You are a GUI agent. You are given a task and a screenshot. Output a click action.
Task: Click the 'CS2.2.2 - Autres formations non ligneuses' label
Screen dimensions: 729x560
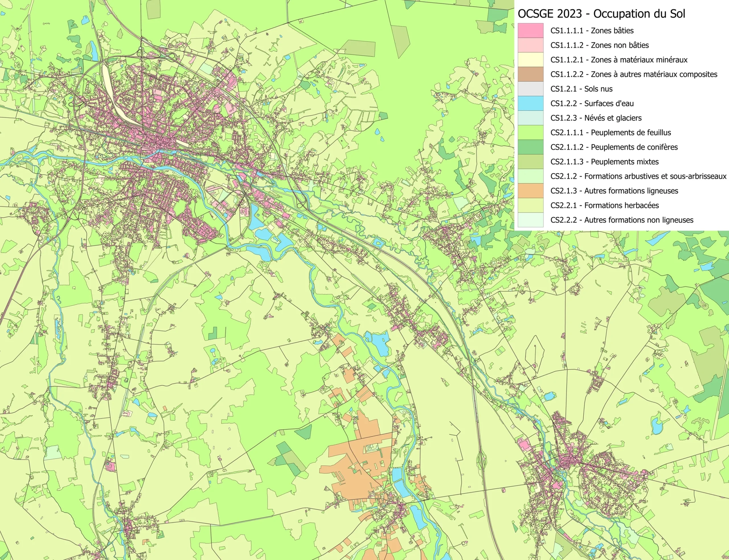coord(622,220)
